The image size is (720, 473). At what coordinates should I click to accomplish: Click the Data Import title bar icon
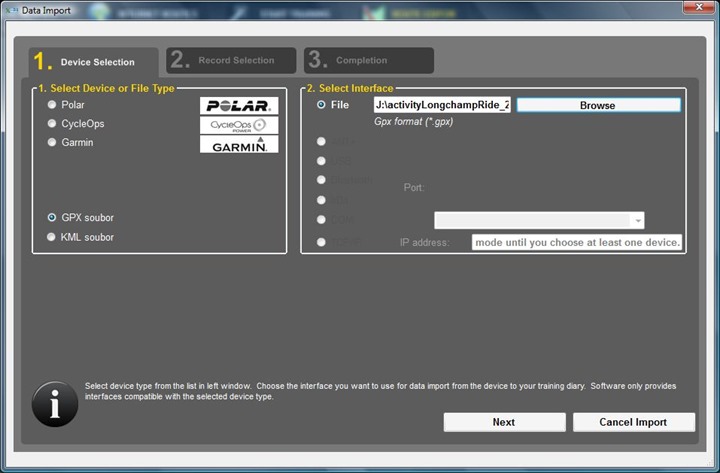11,10
